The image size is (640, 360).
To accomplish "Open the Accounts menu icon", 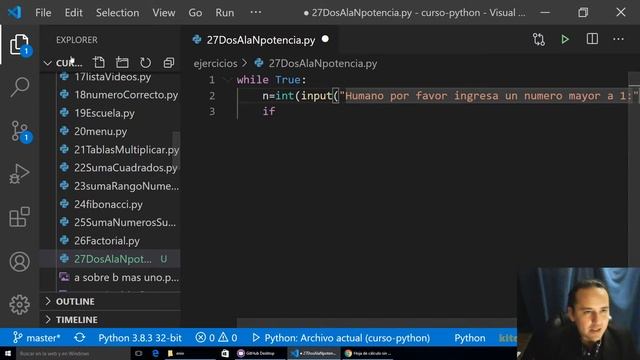I will pos(19,262).
